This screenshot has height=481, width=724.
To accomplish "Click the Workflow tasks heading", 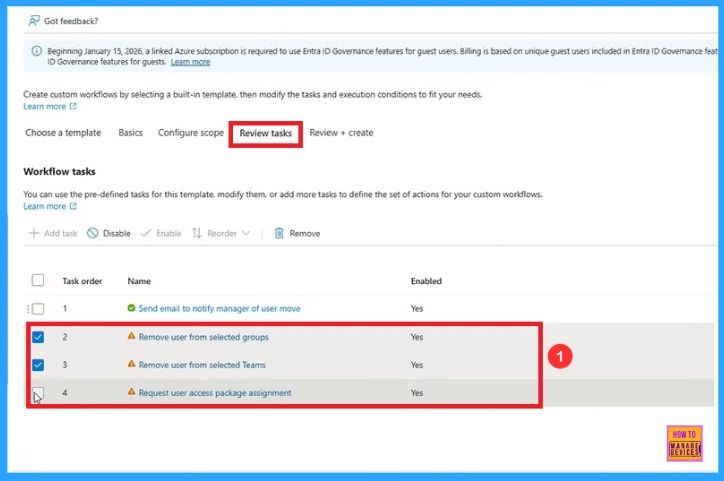I will pyautogui.click(x=60, y=172).
